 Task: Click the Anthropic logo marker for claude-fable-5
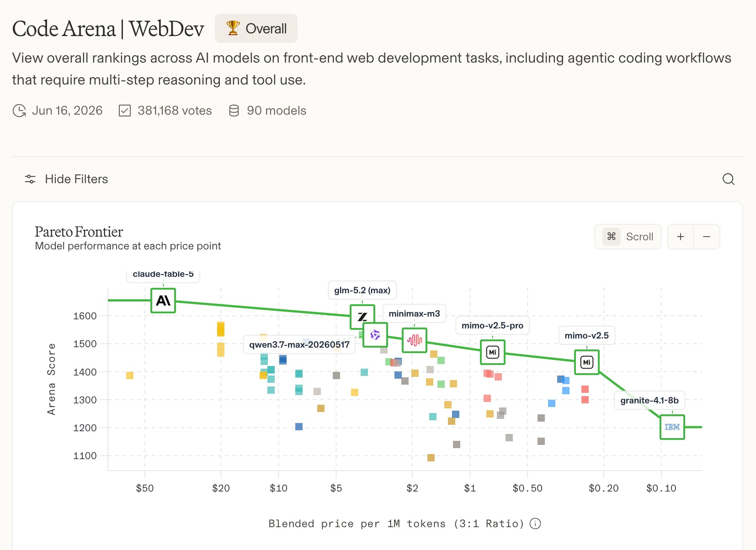pos(163,300)
